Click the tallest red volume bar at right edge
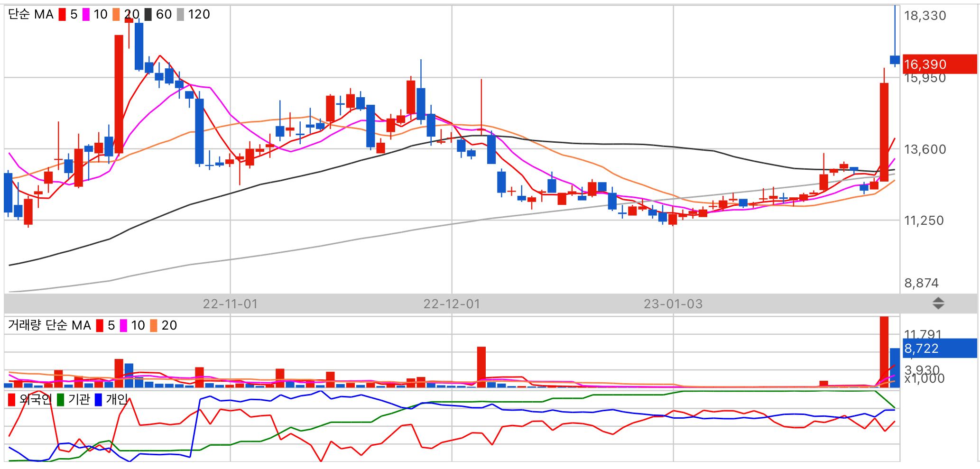The width and height of the screenshot is (980, 469). [884, 352]
